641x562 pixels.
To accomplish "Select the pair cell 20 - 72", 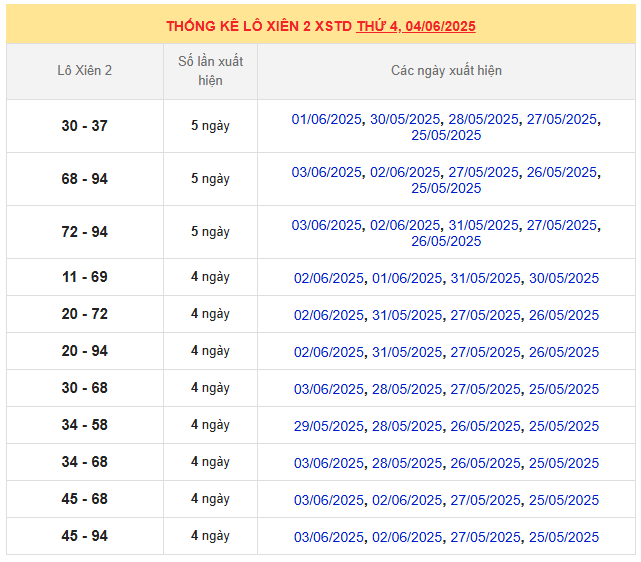I will [85, 314].
